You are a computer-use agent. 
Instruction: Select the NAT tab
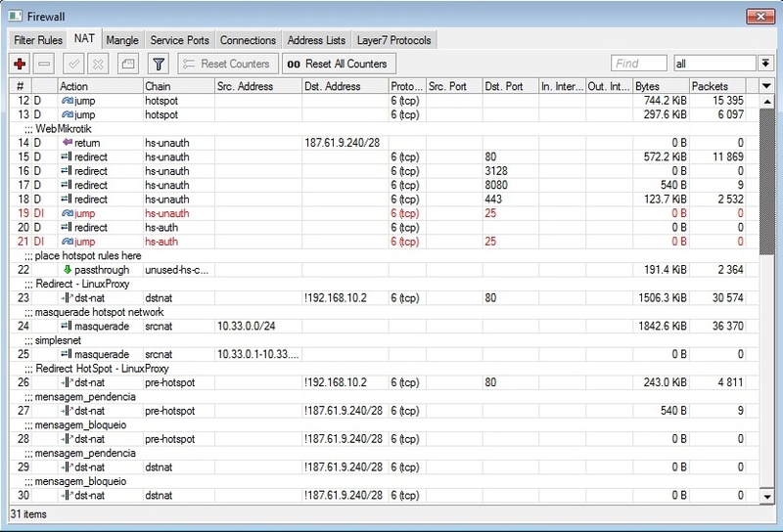point(84,38)
